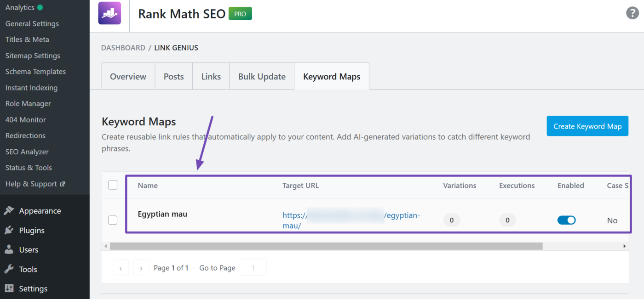This screenshot has height=299, width=644.
Task: Click the Plugins plug icon
Action: point(9,231)
